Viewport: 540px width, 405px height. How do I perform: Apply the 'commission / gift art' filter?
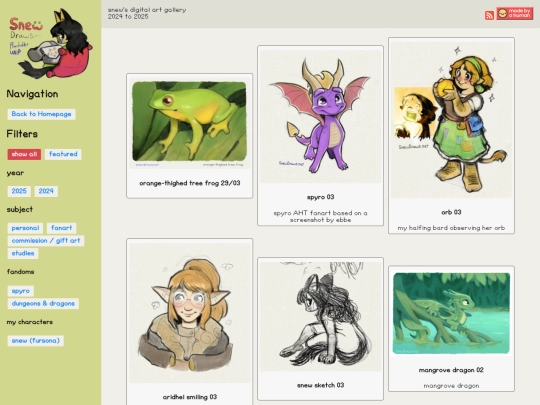click(x=46, y=241)
